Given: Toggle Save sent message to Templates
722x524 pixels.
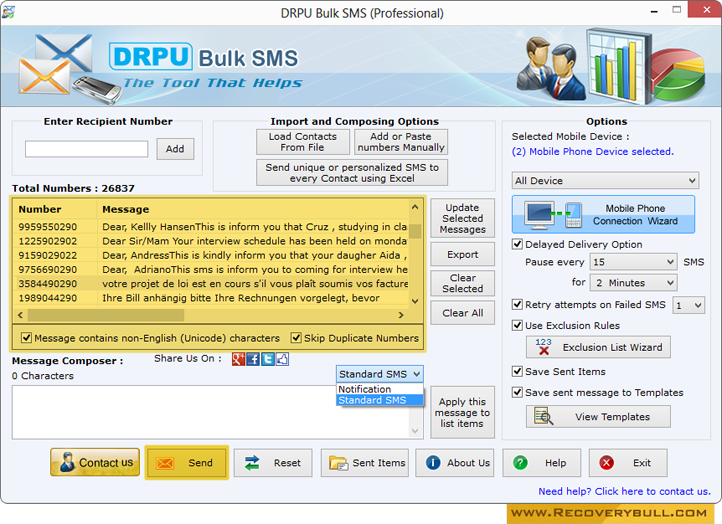Looking at the screenshot, I should (518, 392).
